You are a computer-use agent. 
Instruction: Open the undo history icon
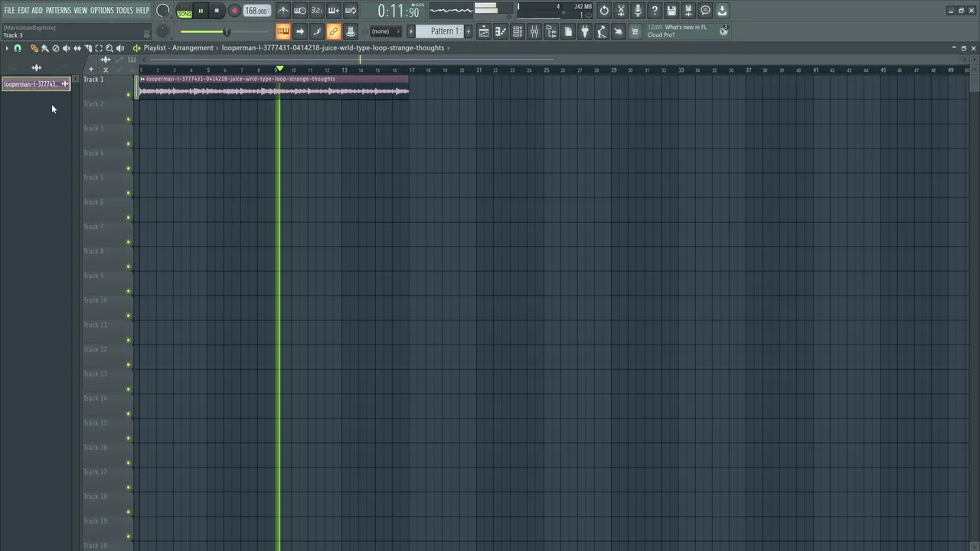pos(604,11)
